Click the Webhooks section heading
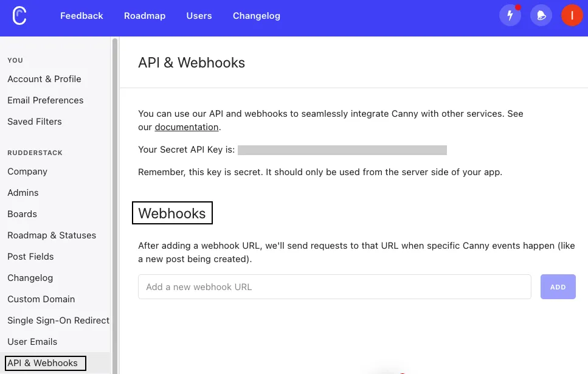The width and height of the screenshot is (588, 374). coord(172,213)
